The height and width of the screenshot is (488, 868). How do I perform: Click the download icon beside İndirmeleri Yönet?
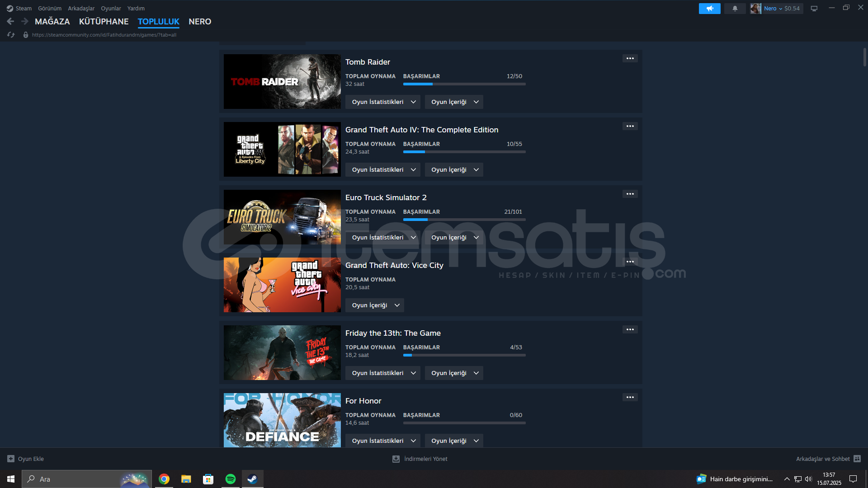coord(396,459)
